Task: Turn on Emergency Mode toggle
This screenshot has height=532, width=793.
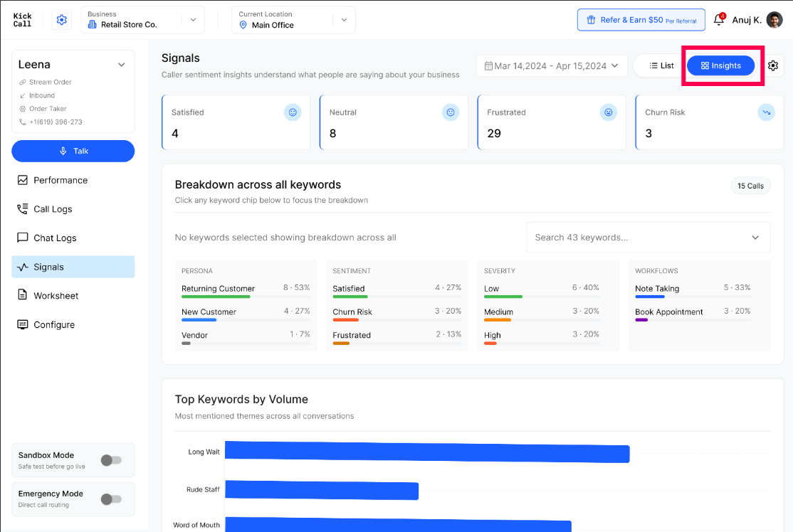Action: [111, 499]
